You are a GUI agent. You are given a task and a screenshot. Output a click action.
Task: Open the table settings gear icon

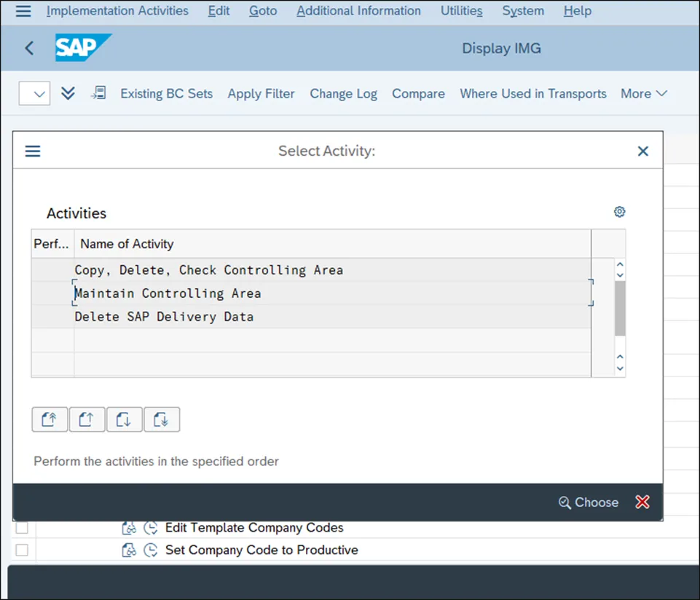[619, 212]
